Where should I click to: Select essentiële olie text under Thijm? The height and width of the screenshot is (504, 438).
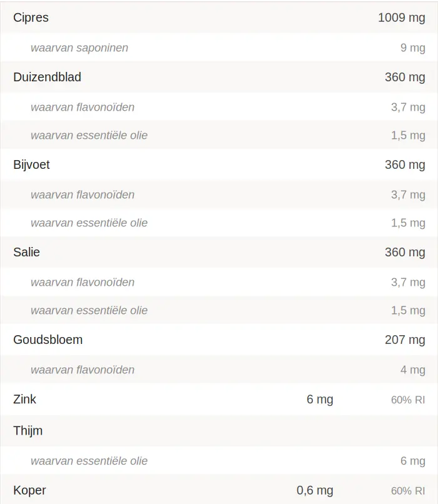(x=89, y=461)
